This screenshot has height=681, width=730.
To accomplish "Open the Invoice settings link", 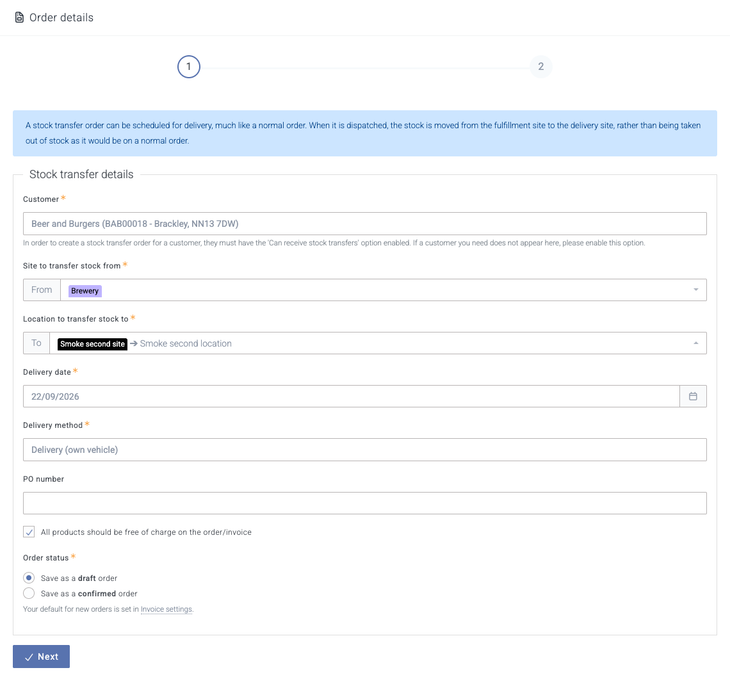I will coord(166,609).
